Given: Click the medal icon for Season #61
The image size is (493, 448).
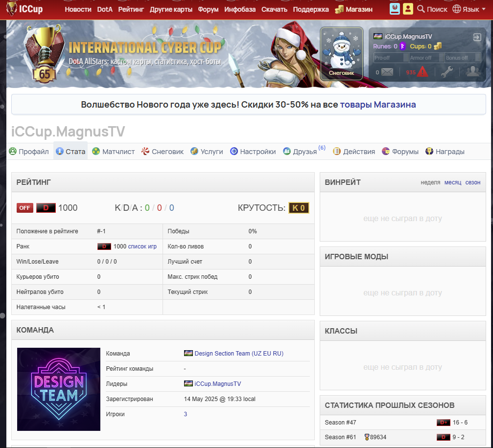Looking at the screenshot, I should pos(367,437).
